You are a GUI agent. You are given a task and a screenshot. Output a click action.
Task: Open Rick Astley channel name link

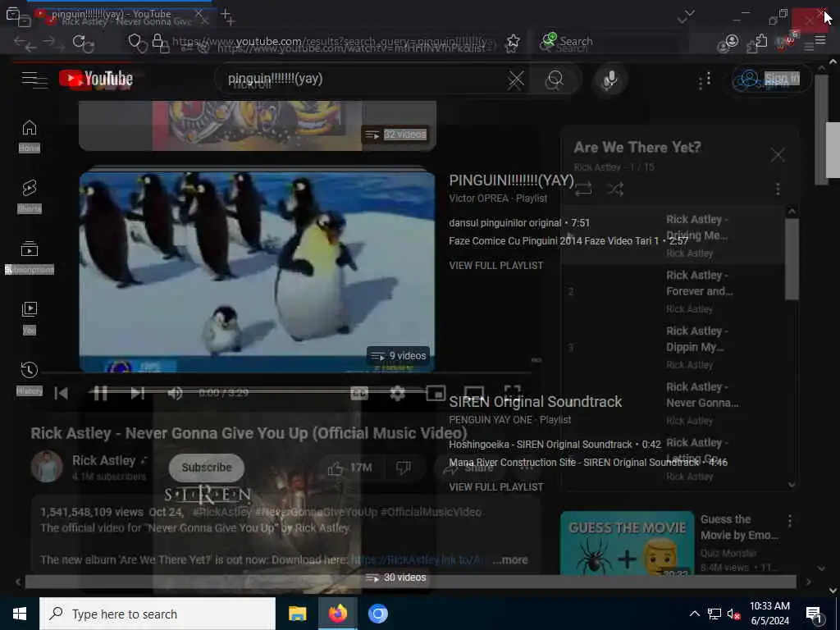click(x=104, y=461)
